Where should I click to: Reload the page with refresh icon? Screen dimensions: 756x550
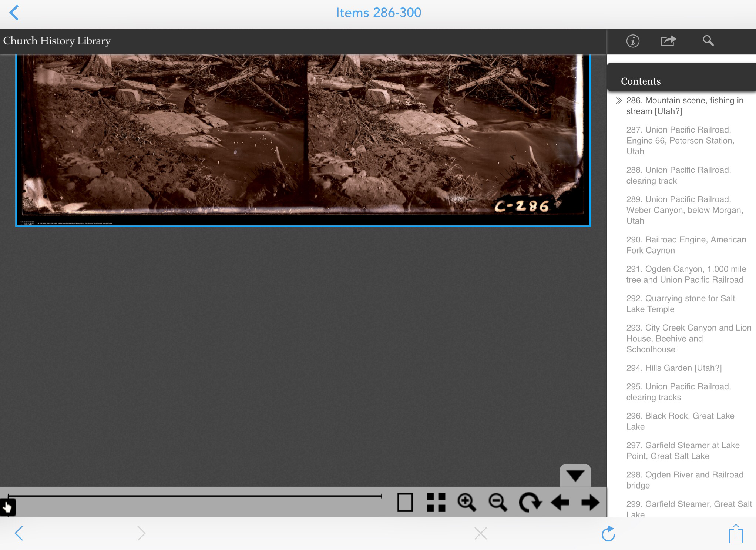[x=608, y=534]
